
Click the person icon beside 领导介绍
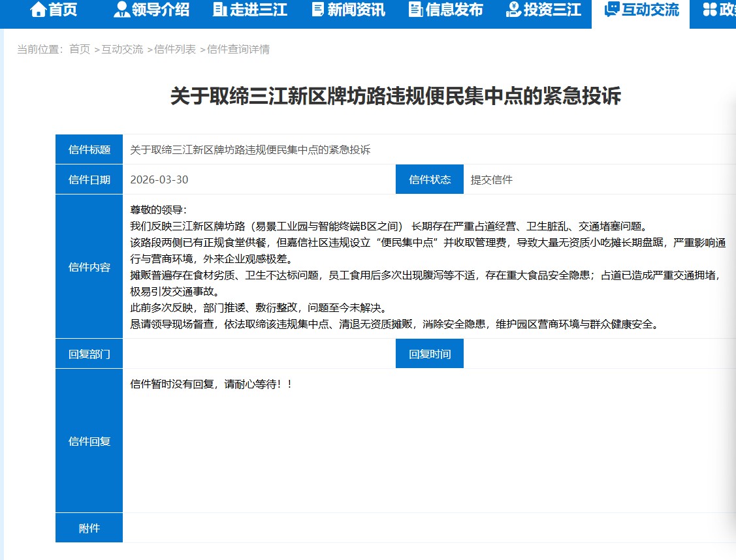121,10
